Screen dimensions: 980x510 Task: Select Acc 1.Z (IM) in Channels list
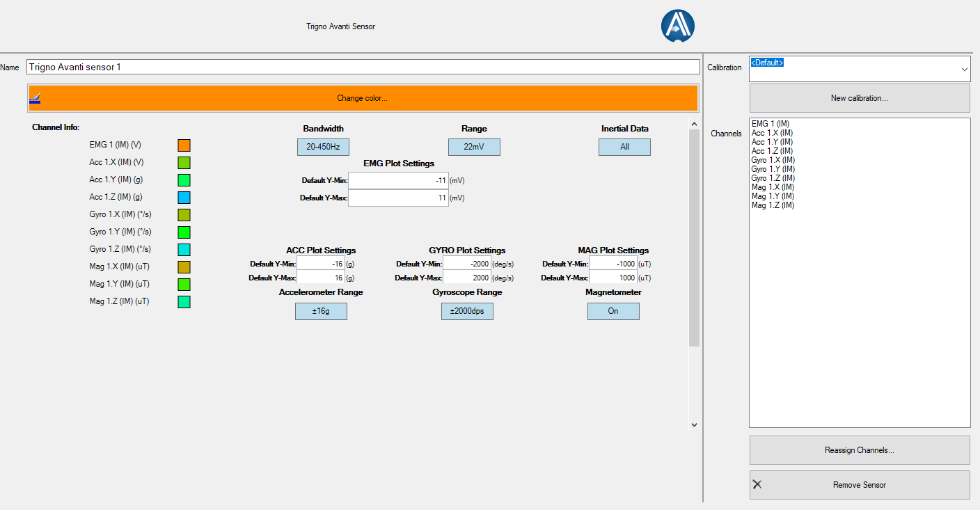point(772,151)
